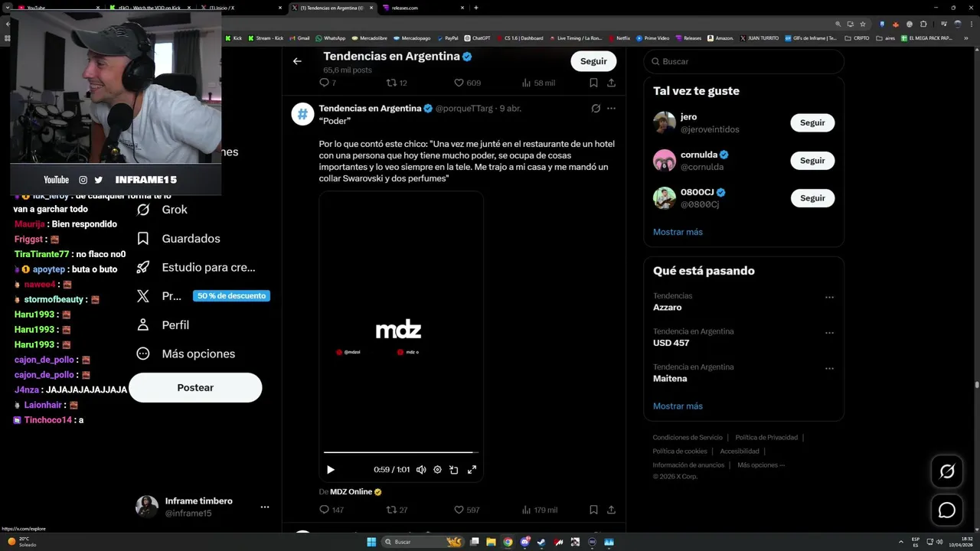Open Política de Privacidad link
980x551 pixels.
click(766, 438)
